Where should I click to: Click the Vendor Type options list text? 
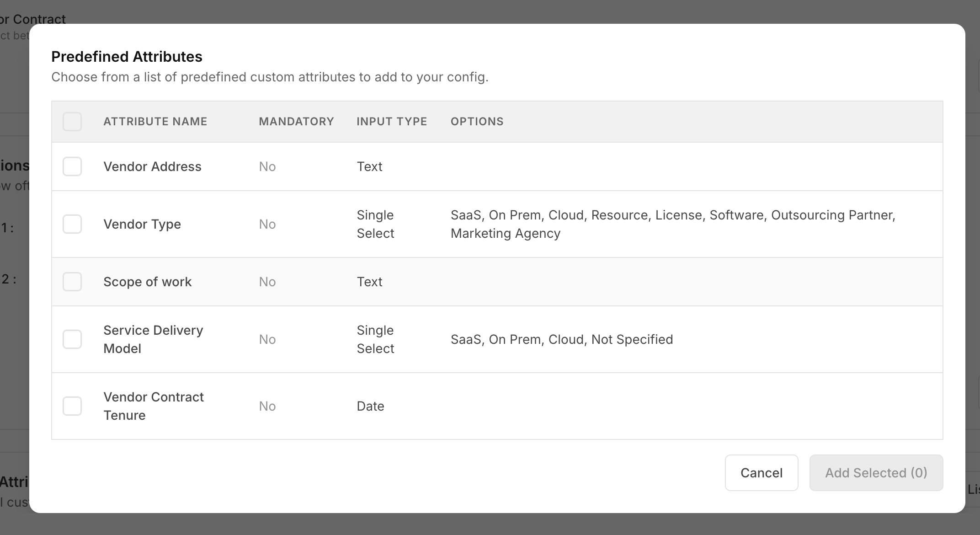[672, 224]
